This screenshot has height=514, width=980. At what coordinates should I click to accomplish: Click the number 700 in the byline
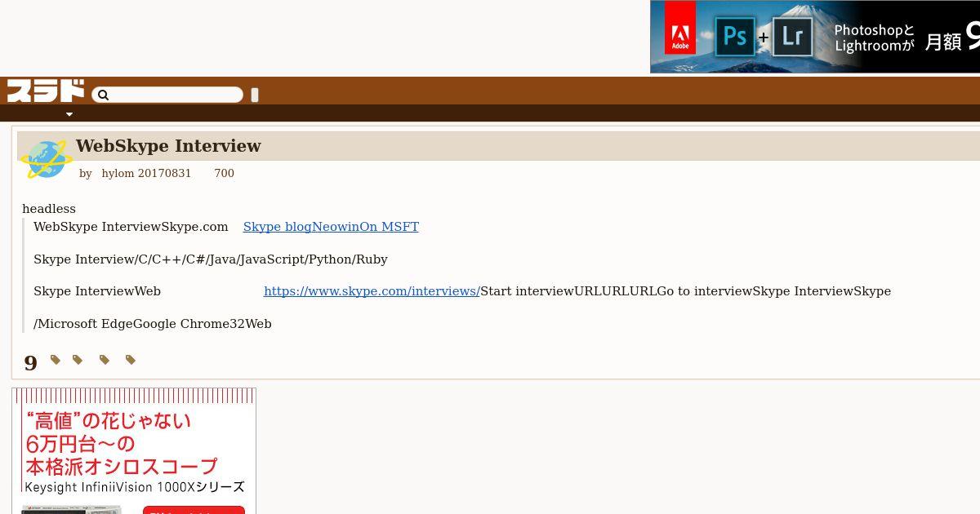[224, 174]
